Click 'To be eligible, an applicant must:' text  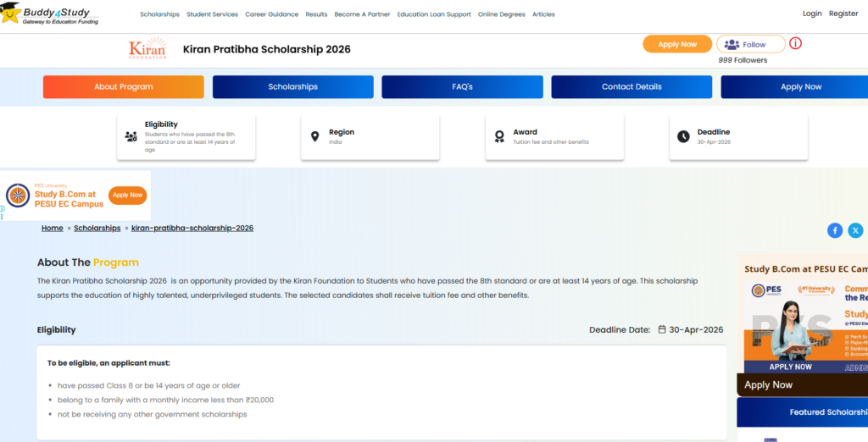tap(108, 363)
